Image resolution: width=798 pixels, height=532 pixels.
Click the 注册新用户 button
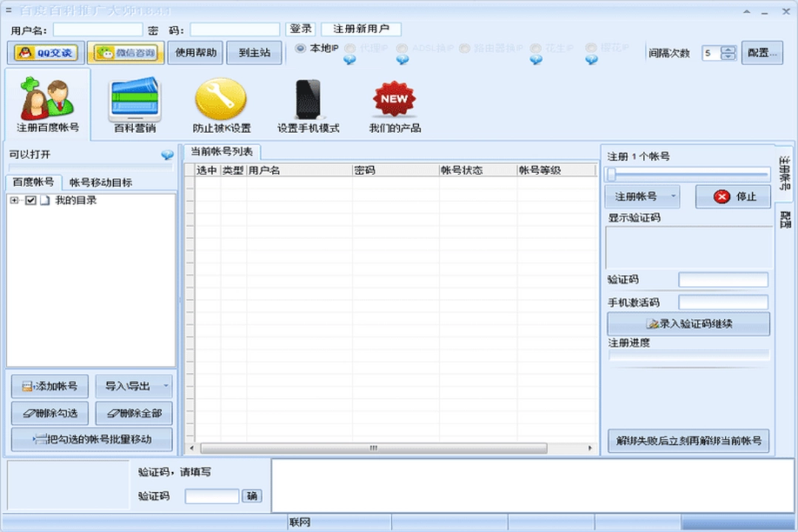(x=363, y=29)
